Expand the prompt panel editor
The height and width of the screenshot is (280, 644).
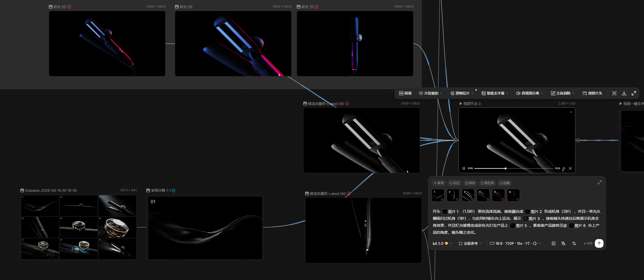(x=600, y=183)
